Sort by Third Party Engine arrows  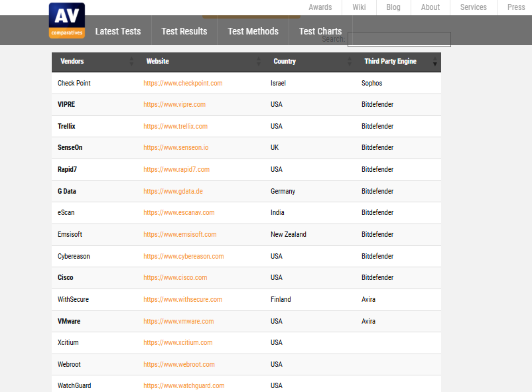coord(435,62)
